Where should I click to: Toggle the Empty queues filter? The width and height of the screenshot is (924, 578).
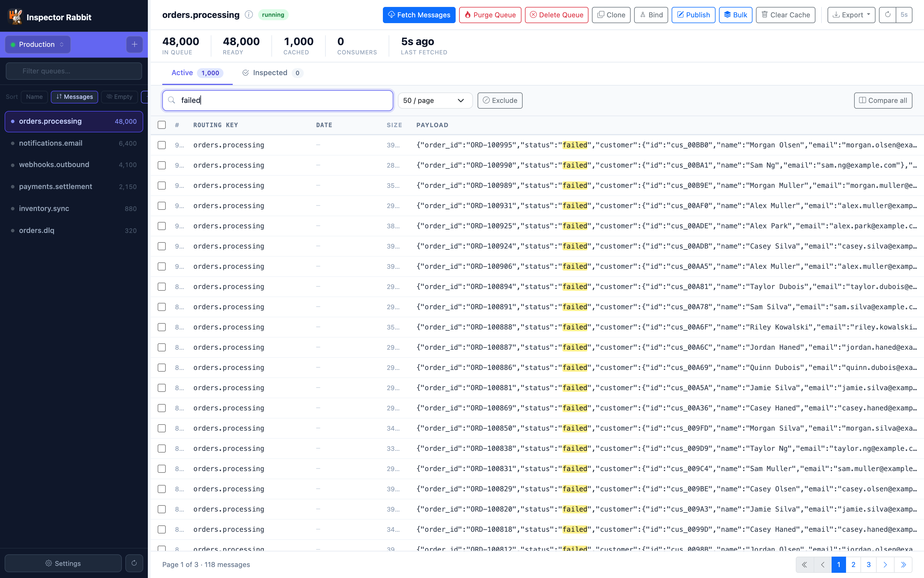tap(120, 97)
